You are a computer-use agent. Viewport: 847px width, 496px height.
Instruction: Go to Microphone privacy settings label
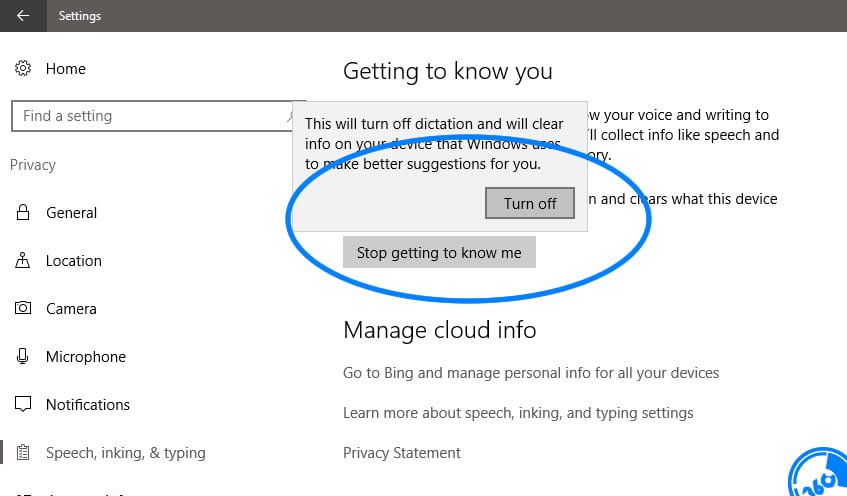click(x=86, y=357)
